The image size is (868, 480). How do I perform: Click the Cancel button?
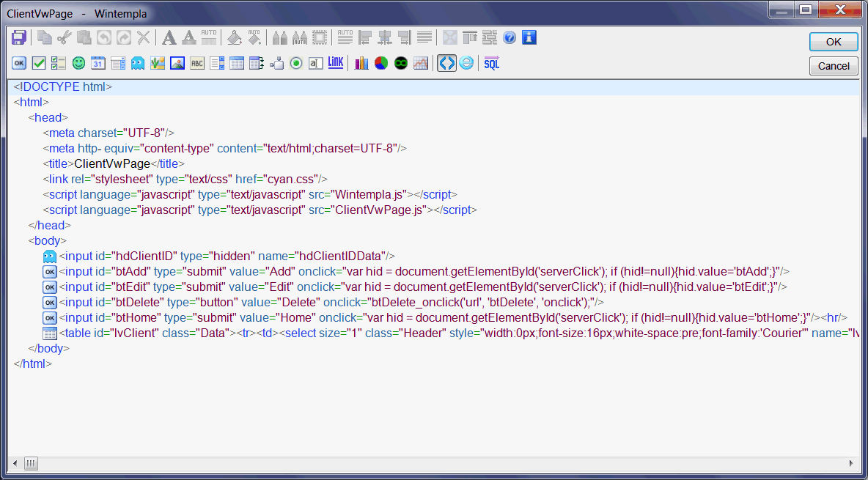834,66
